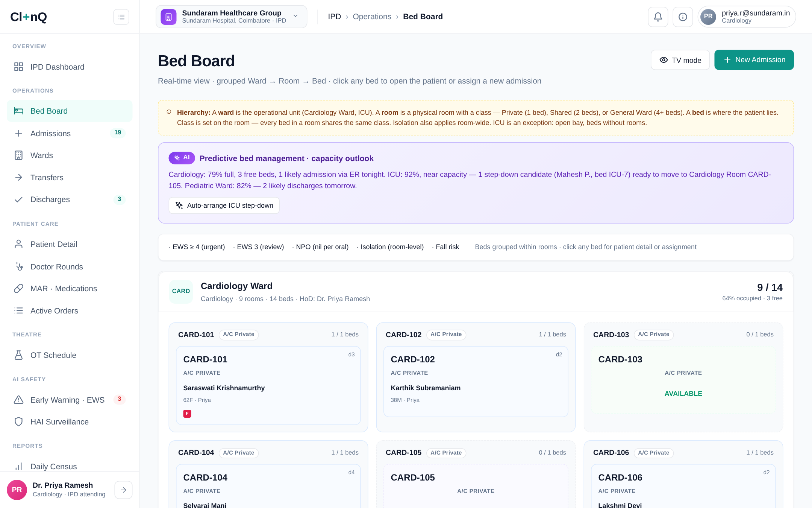This screenshot has height=508, width=812.
Task: Open IPD Dashboard page
Action: pos(70,67)
